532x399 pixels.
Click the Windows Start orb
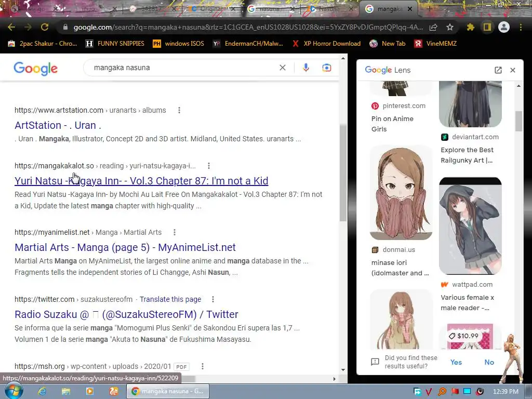14,391
